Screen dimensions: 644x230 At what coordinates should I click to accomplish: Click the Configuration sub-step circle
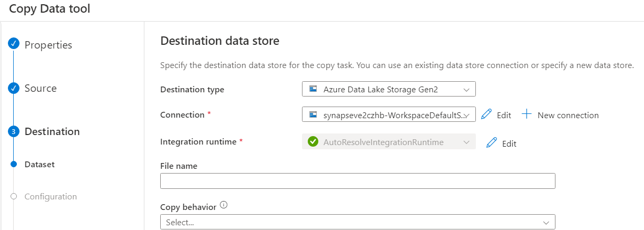[x=14, y=197]
